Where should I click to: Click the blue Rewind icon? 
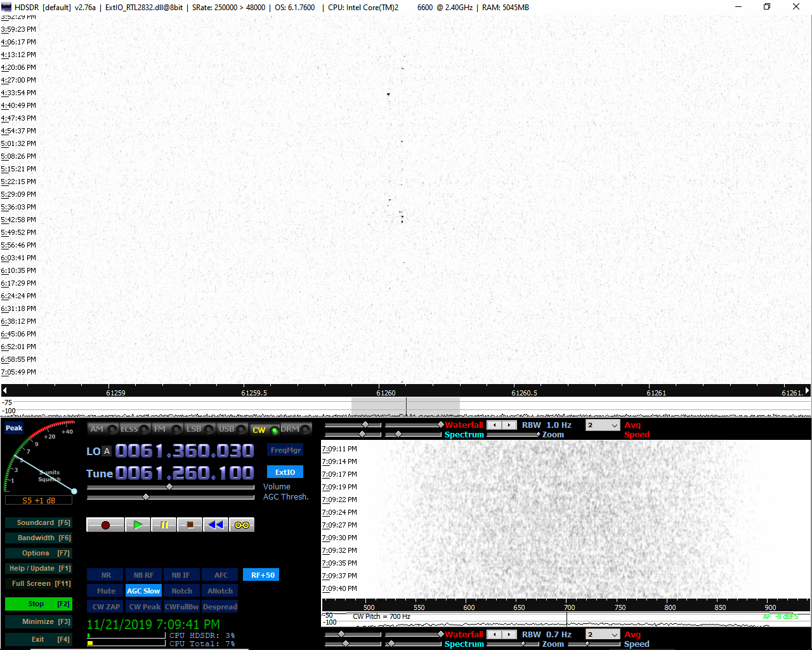(x=216, y=525)
